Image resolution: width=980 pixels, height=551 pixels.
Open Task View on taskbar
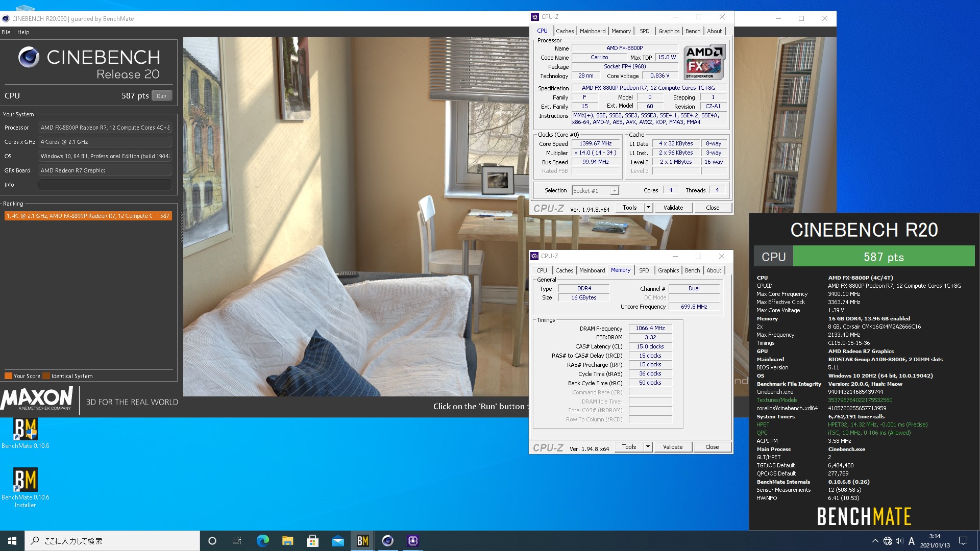[x=237, y=541]
